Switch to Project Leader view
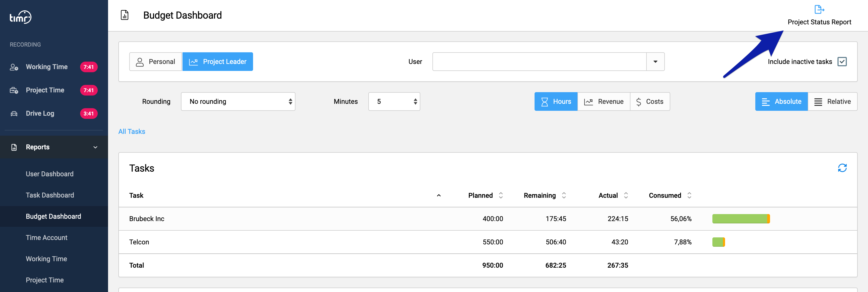Viewport: 868px width, 292px height. click(x=218, y=62)
